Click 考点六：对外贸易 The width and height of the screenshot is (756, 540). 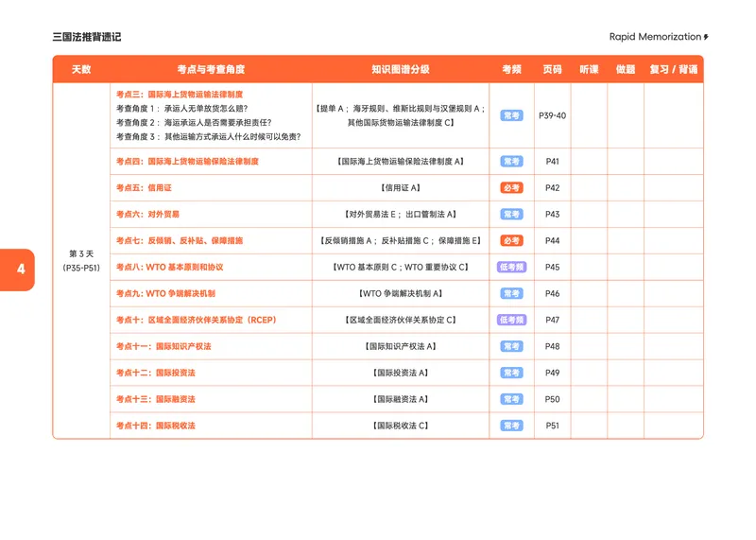click(147, 215)
